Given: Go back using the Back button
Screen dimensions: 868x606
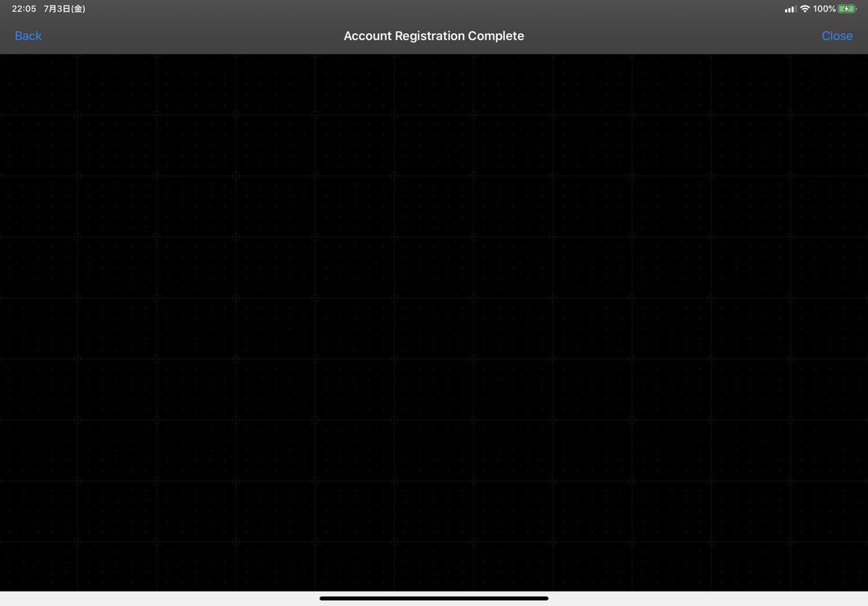Looking at the screenshot, I should pyautogui.click(x=28, y=36).
